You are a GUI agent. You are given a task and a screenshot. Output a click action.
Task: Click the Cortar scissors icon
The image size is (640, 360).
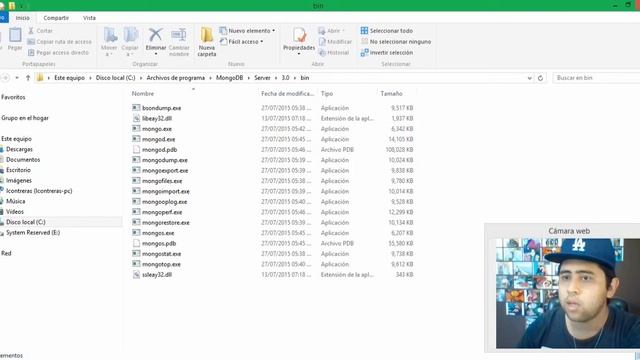[31, 31]
